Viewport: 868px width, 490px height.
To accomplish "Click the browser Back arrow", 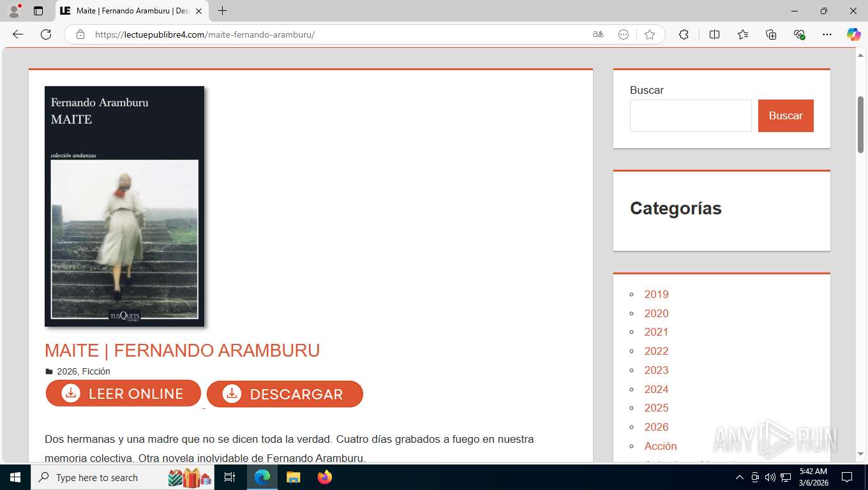I will point(18,34).
